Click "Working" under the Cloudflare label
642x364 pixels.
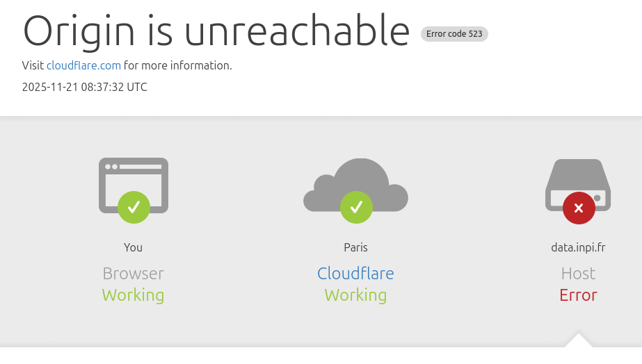355,295
